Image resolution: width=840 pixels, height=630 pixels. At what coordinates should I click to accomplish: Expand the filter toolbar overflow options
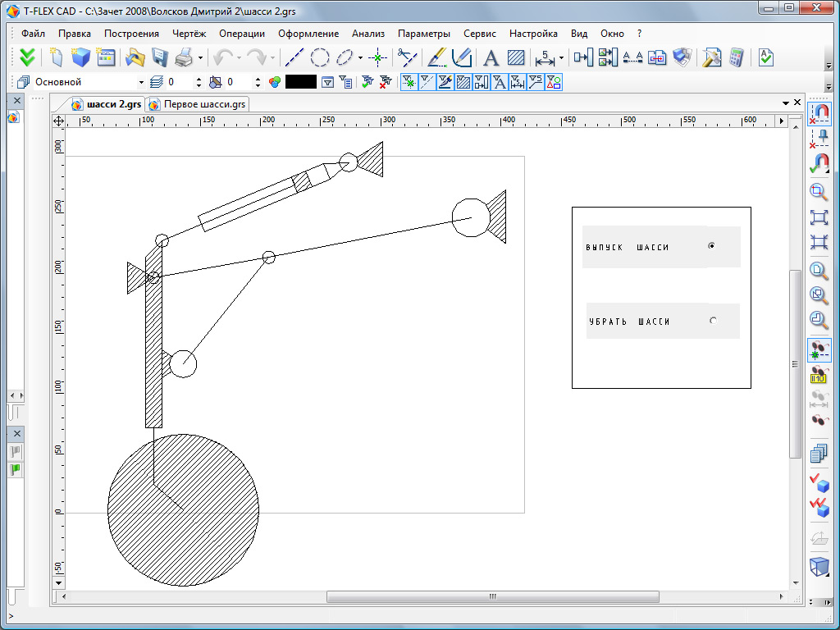tap(829, 86)
